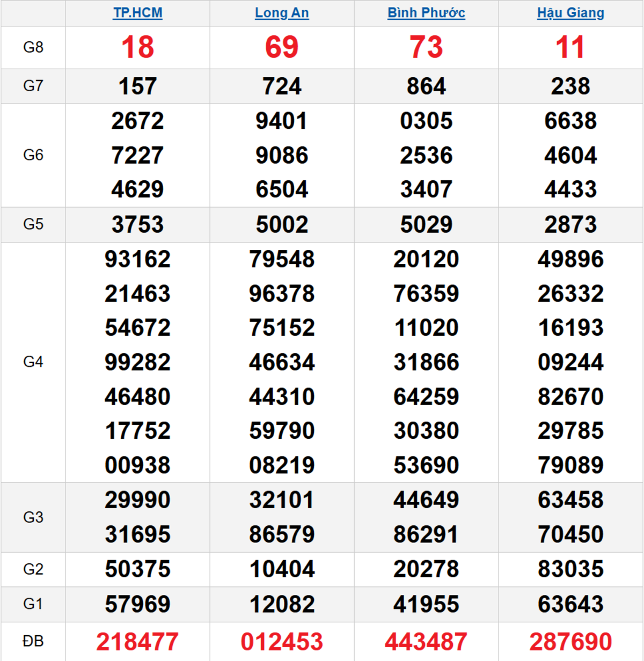Image resolution: width=644 pixels, height=661 pixels.
Task: Click the Hậu Giang header link
Action: 570,13
